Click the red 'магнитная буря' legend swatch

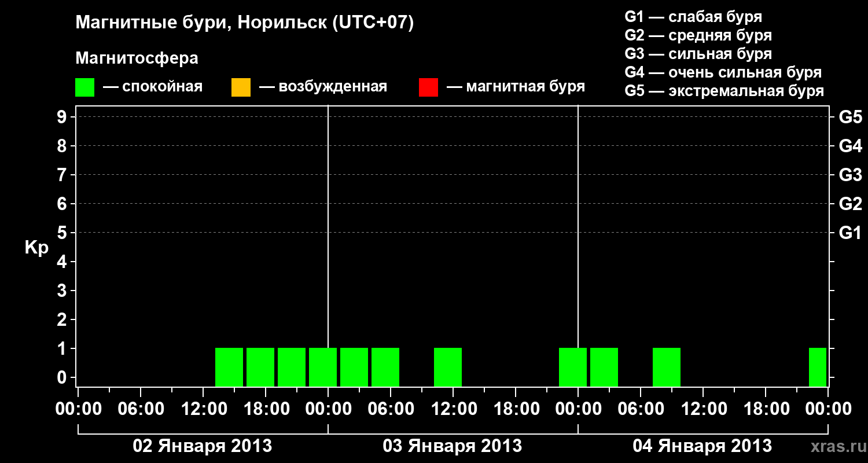pos(428,87)
